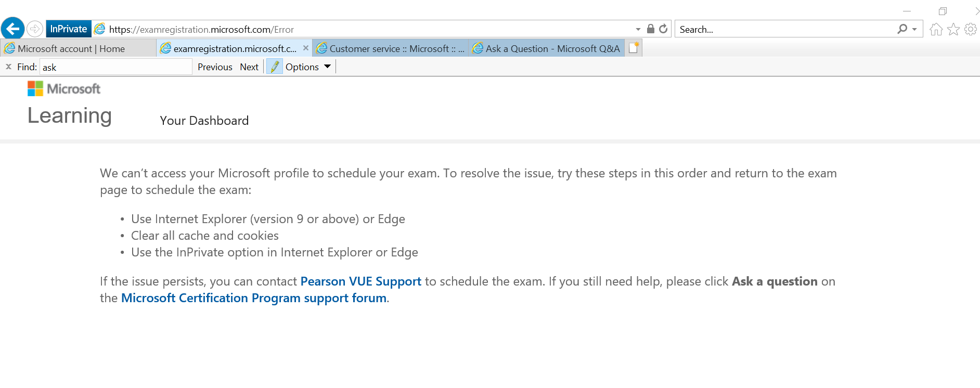Open Microsoft Certification Program support forum link
Viewport: 980px width, 388px height.
(x=254, y=298)
